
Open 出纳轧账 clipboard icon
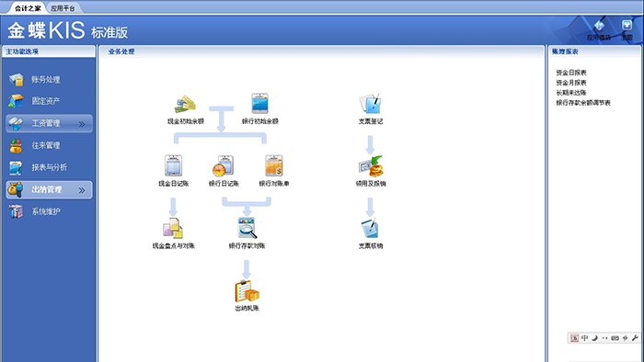coord(247,290)
